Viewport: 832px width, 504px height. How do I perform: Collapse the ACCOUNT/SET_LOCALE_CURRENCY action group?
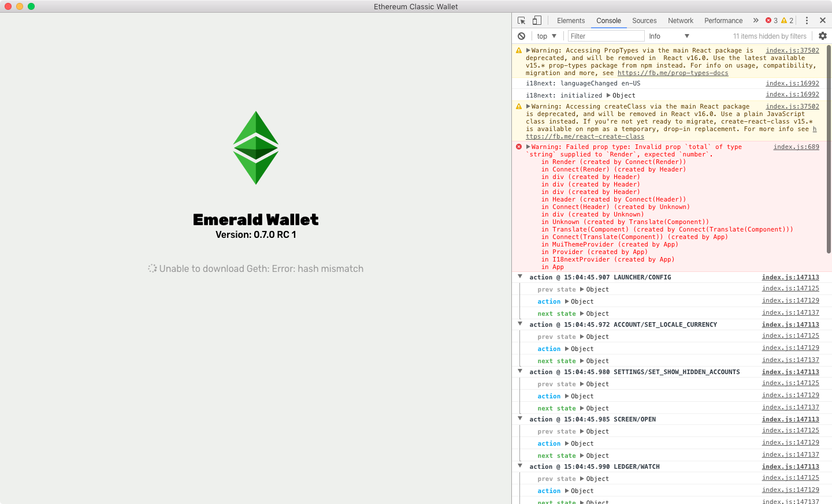[x=520, y=324]
